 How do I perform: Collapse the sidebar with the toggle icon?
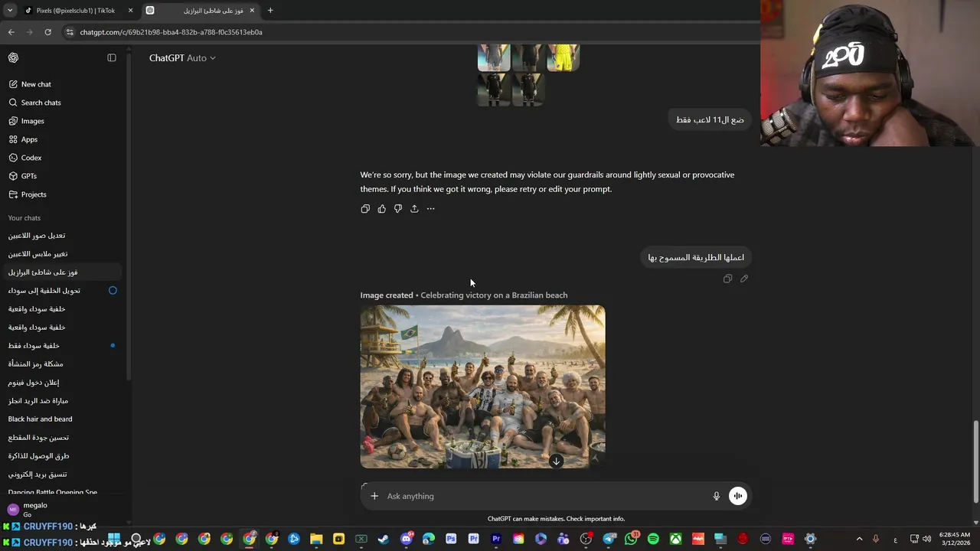[112, 58]
